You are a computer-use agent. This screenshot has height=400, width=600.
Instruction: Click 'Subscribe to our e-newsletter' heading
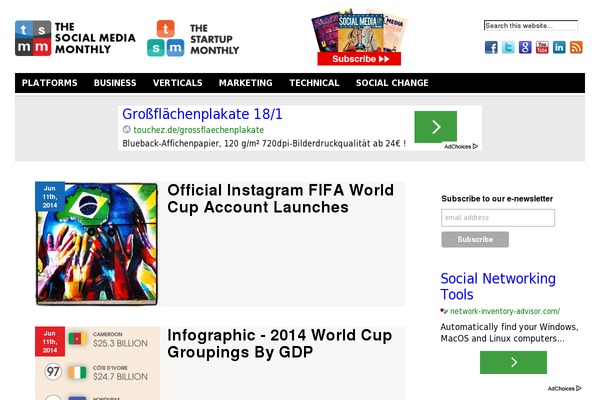497,199
